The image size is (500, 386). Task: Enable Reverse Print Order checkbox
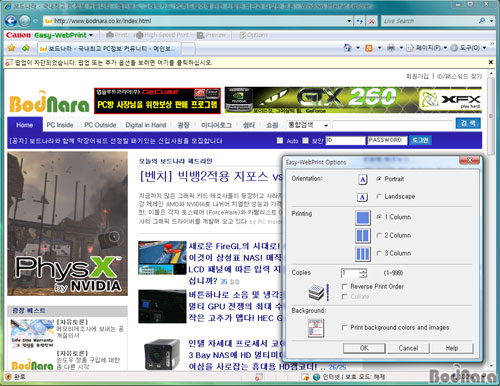coord(345,286)
